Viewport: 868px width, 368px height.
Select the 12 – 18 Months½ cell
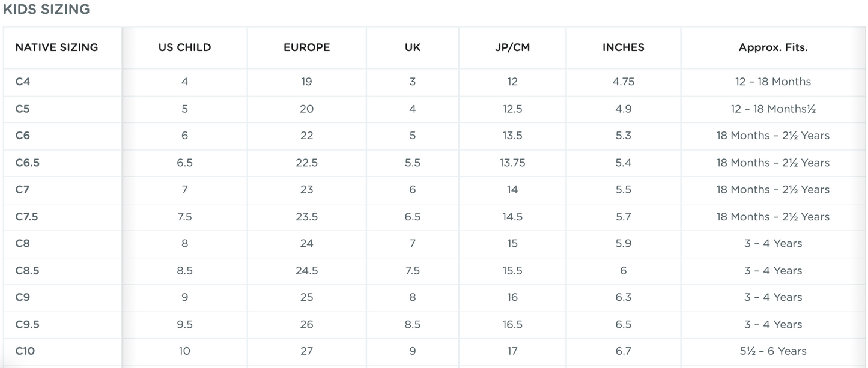pos(773,109)
